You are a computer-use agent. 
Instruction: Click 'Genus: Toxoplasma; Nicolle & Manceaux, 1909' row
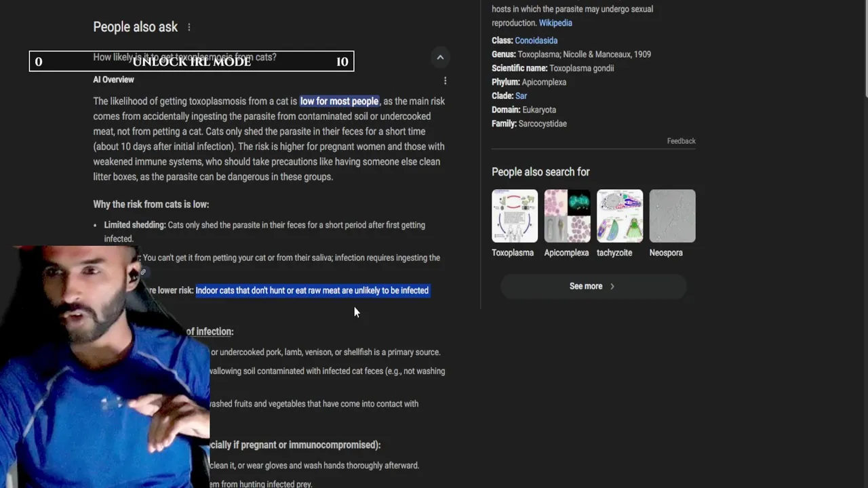pos(571,54)
